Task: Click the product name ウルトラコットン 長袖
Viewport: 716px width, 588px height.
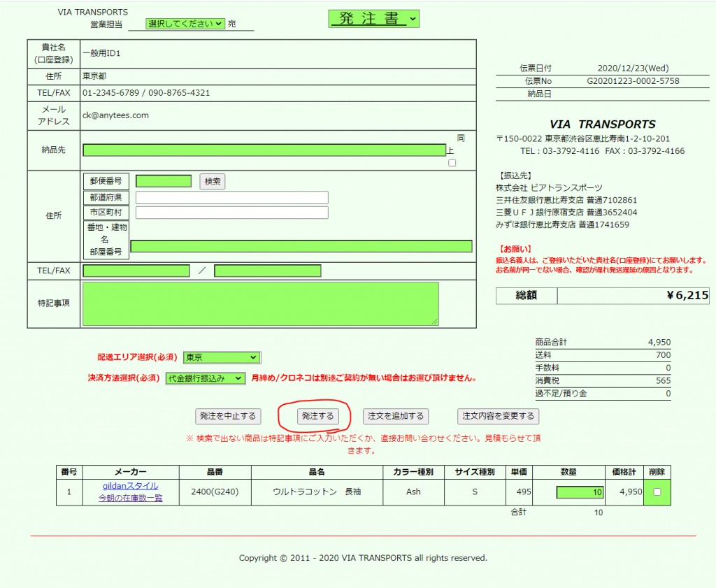Action: (x=317, y=492)
